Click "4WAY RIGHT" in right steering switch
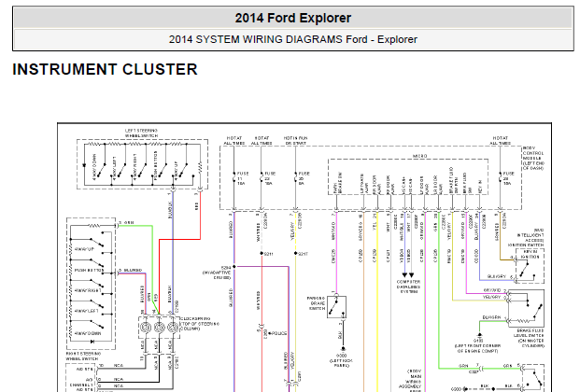 (x=88, y=290)
